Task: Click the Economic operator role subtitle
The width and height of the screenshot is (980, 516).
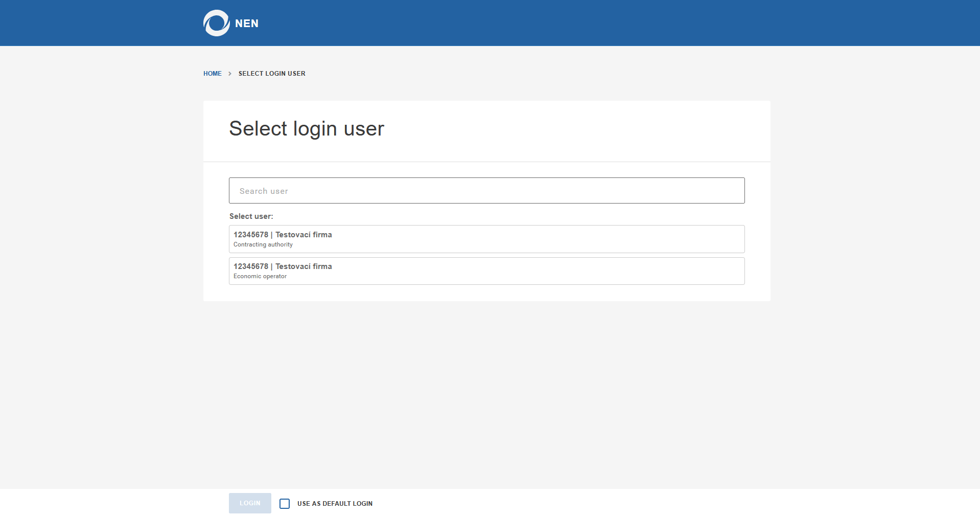Action: coord(260,277)
